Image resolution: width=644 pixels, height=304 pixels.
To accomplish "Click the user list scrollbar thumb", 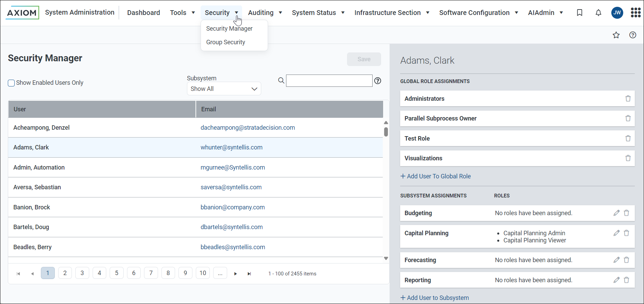I will [386, 132].
